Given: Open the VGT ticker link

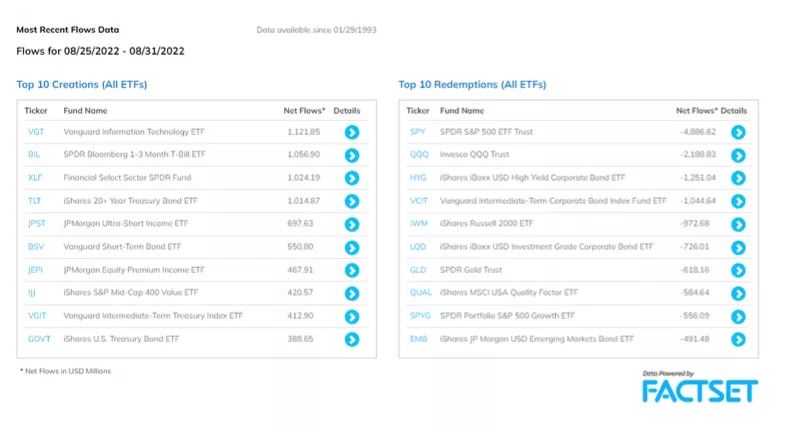Looking at the screenshot, I should pyautogui.click(x=36, y=132).
